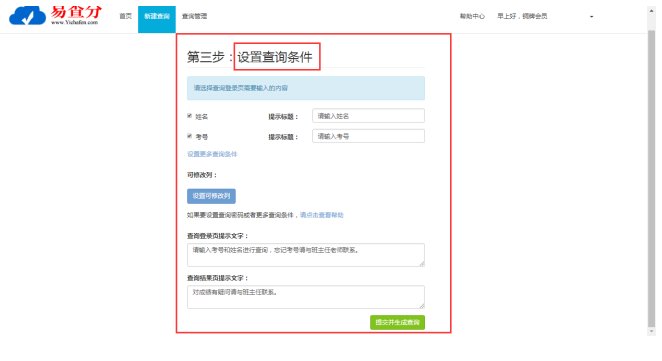This screenshot has height=361, width=662.
Task: Click the 设置可修改列 button
Action: point(211,196)
